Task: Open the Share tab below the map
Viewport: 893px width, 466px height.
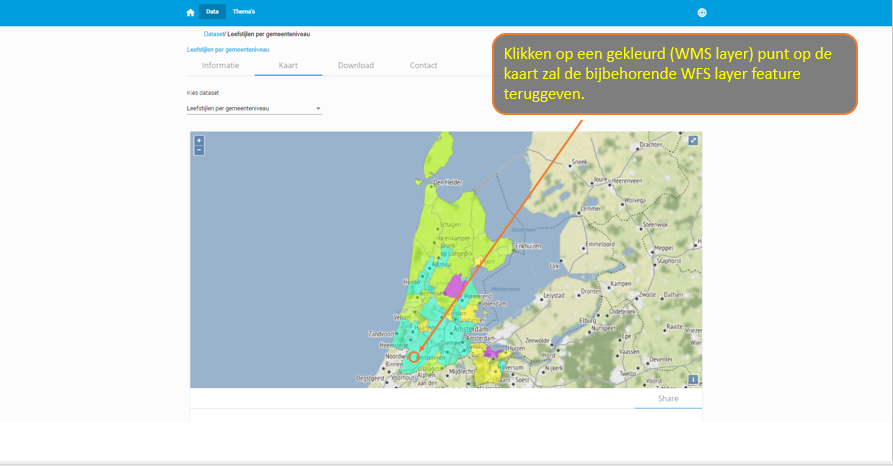Action: pyautogui.click(x=668, y=399)
